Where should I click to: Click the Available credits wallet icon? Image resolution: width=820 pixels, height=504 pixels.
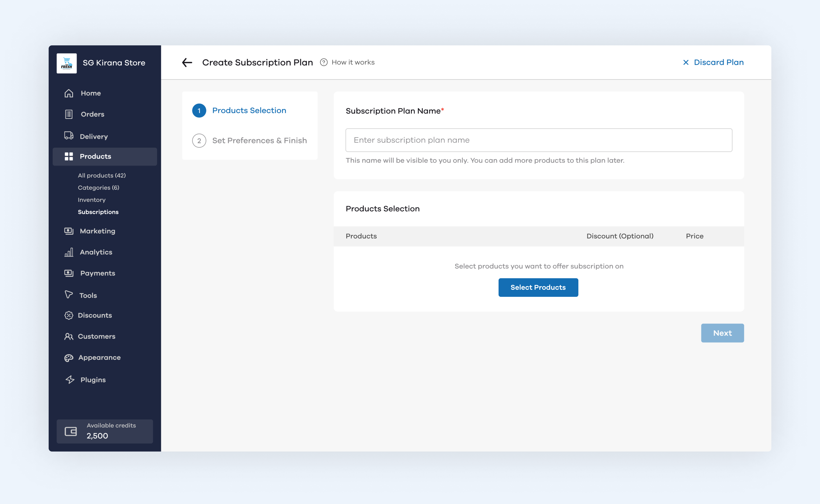pyautogui.click(x=71, y=431)
